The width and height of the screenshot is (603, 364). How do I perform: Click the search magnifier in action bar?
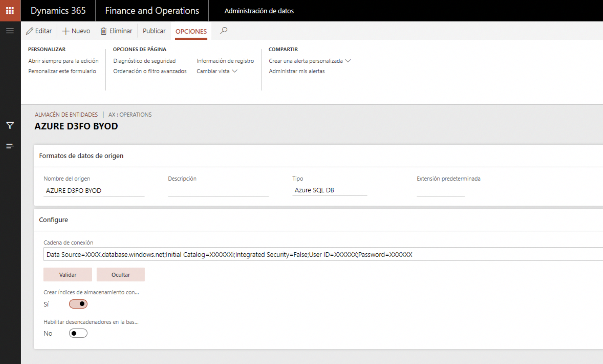click(x=224, y=31)
